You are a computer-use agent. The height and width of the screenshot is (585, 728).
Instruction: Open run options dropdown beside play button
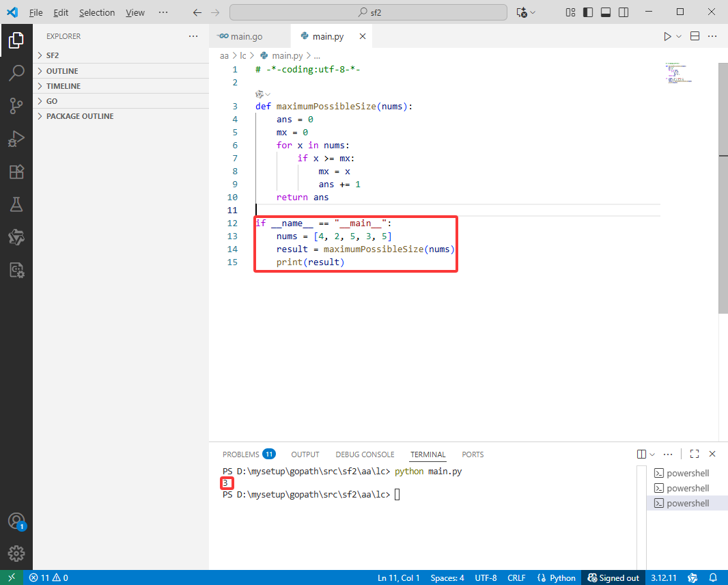point(679,36)
